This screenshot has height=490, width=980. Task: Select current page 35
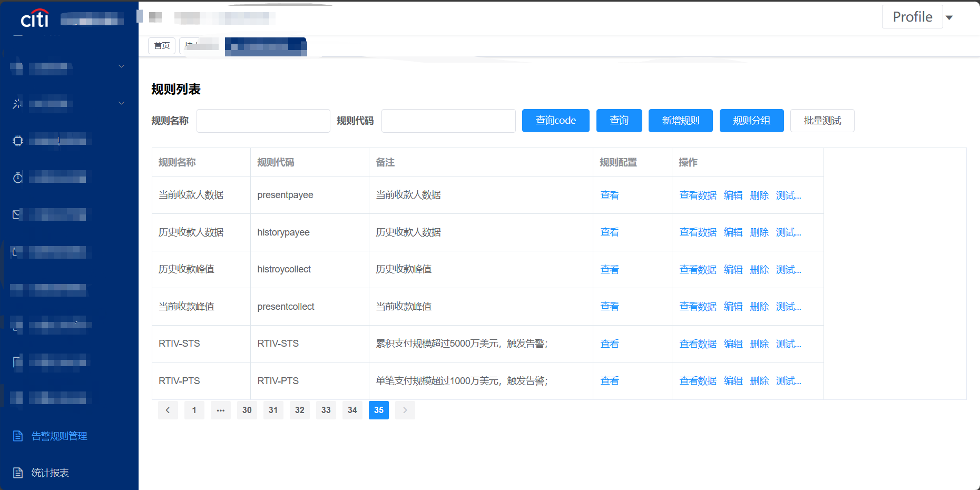tap(379, 410)
